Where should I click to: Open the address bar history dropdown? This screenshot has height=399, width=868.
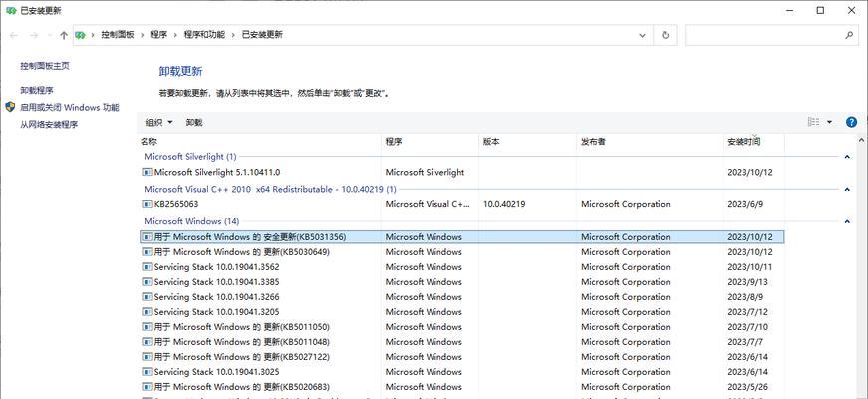pyautogui.click(x=642, y=35)
